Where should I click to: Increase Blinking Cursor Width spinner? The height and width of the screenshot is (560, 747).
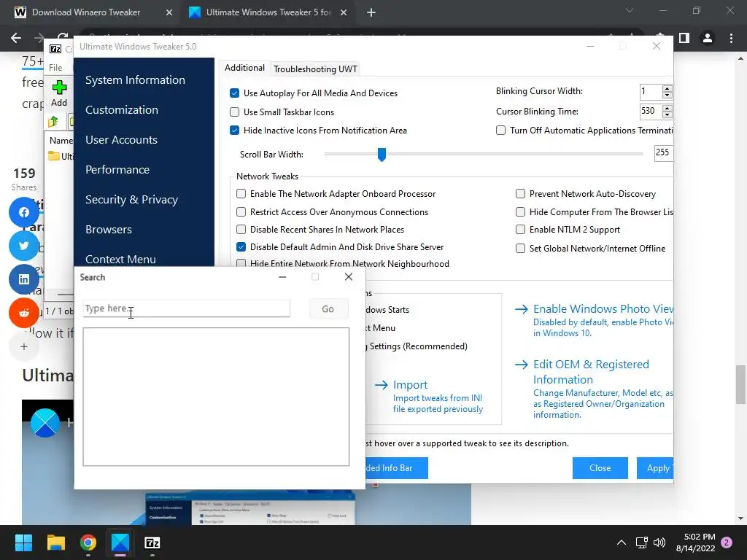click(x=667, y=88)
